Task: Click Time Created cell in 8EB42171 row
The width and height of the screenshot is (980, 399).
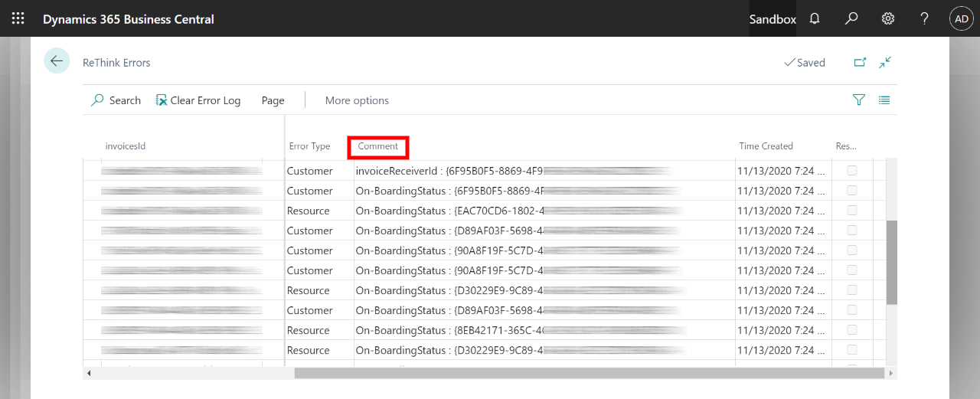Action: (x=782, y=330)
